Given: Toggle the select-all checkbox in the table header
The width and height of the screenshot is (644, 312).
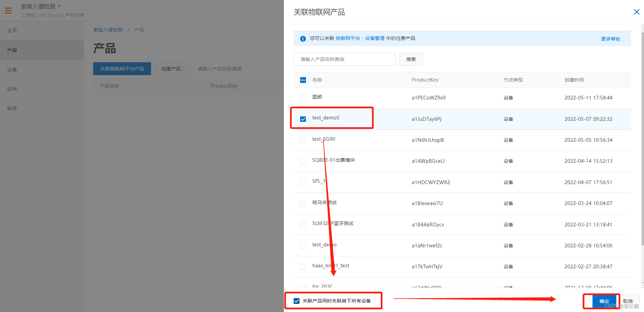Looking at the screenshot, I should pos(303,80).
